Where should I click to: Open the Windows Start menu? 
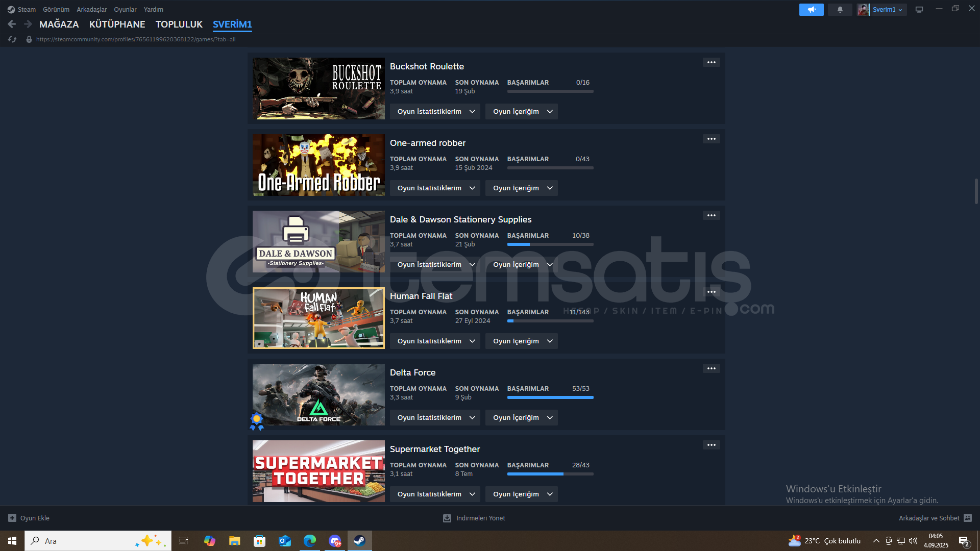pyautogui.click(x=12, y=541)
